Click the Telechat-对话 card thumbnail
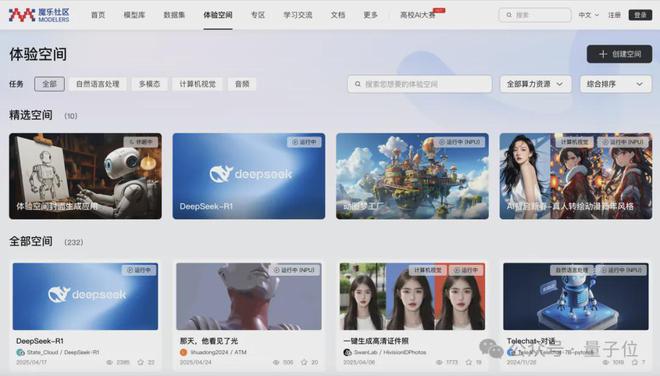 coord(576,296)
